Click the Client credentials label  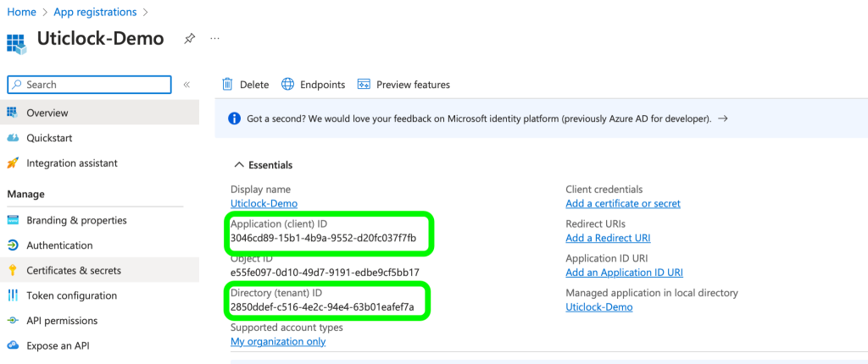(604, 190)
